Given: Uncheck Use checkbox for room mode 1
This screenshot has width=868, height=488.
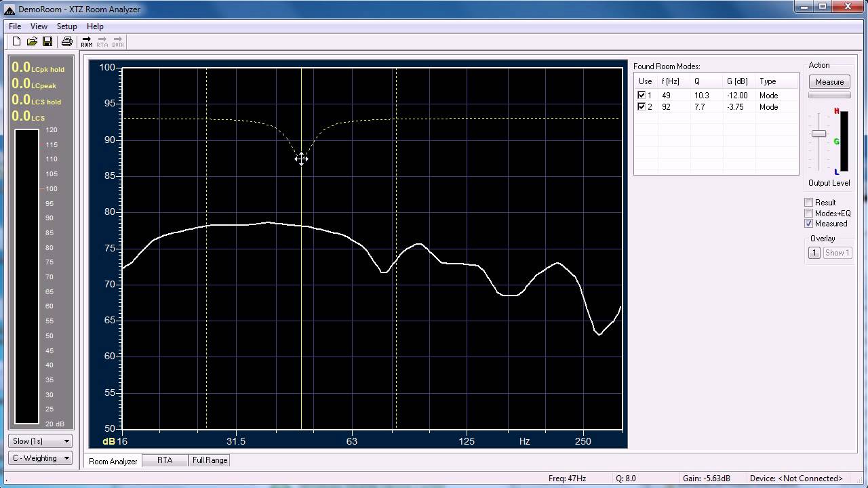Looking at the screenshot, I should tap(642, 96).
